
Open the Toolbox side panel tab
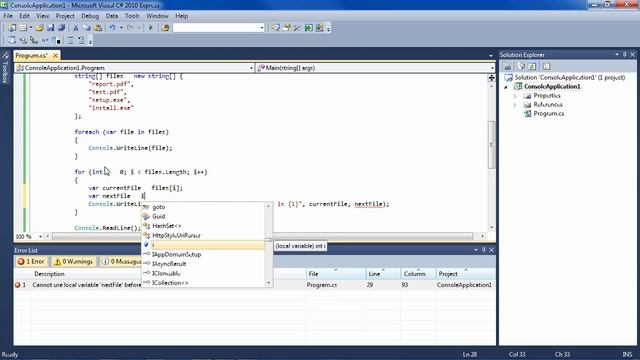pos(5,67)
